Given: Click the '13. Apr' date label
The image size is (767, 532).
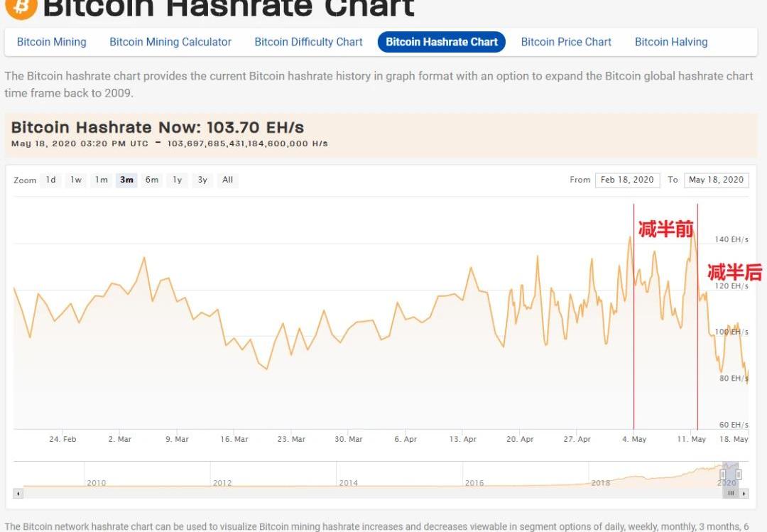Looking at the screenshot, I should (x=463, y=440).
